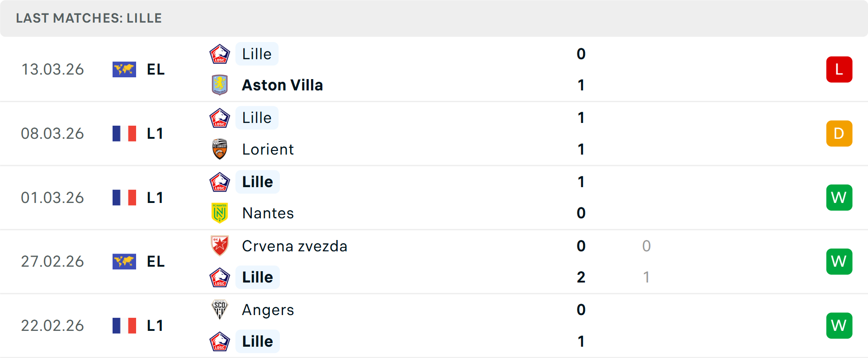868x358 pixels.
Task: Click the 27.02.26 match date
Action: point(52,262)
